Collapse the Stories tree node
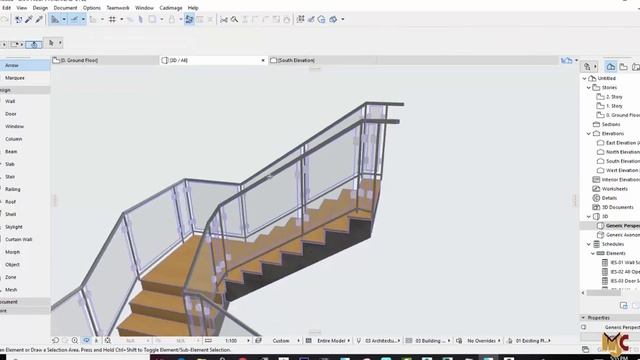Image resolution: width=640 pixels, height=360 pixels. [x=589, y=88]
